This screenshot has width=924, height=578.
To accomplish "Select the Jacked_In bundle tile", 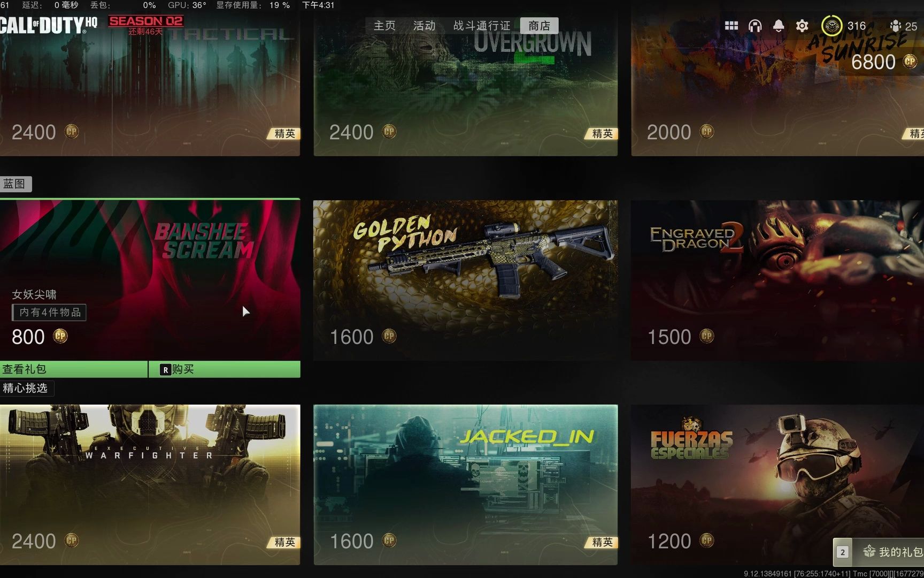I will pos(465,484).
